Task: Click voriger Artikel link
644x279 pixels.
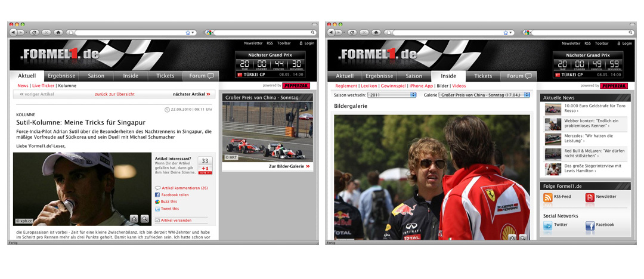Action: coord(36,94)
